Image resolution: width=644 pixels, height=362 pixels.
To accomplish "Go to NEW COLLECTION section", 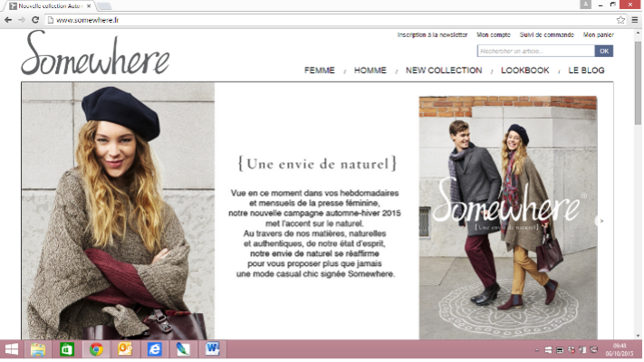I will click(x=444, y=71).
